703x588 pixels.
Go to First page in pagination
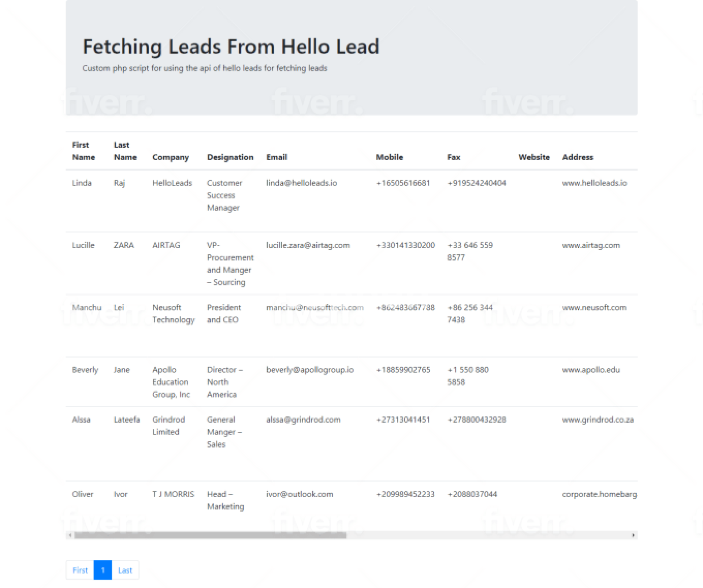click(80, 570)
